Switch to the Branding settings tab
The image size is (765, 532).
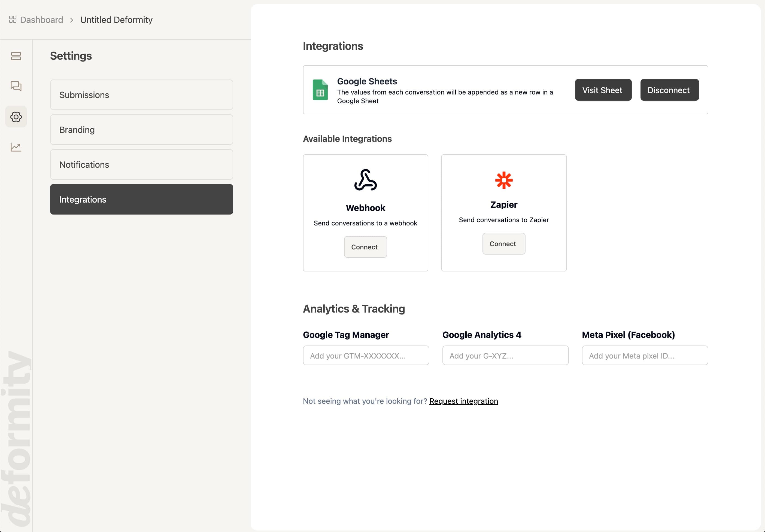click(141, 130)
